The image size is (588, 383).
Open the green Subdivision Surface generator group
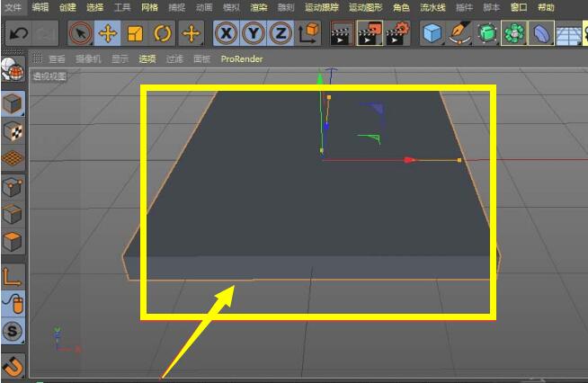click(487, 33)
